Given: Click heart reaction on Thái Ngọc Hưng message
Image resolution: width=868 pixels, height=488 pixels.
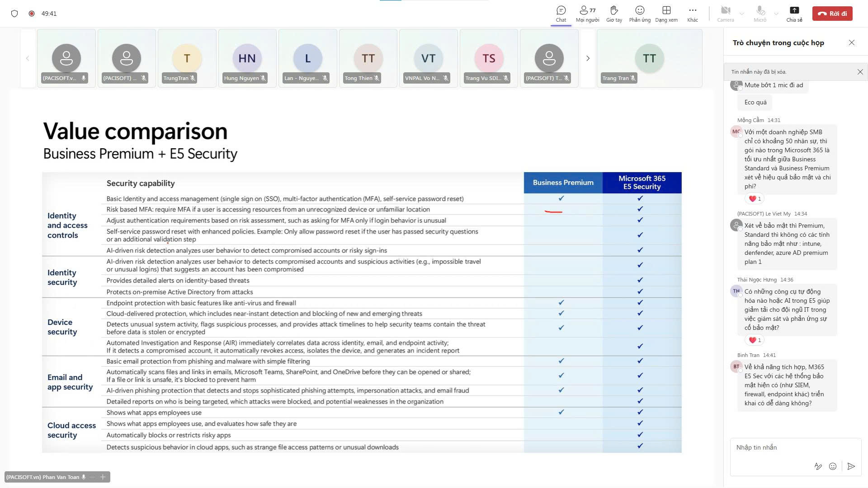Looking at the screenshot, I should 755,340.
